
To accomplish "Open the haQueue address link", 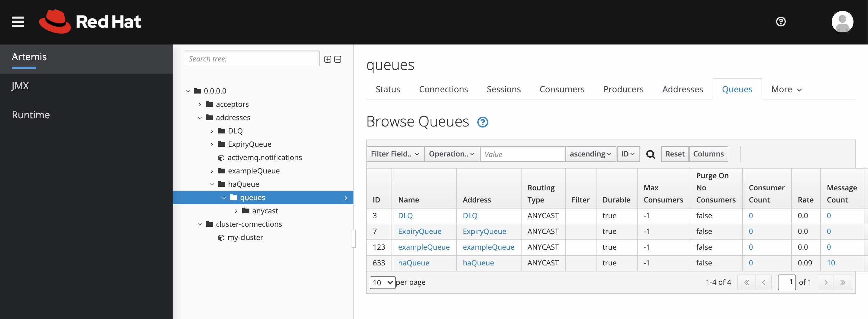I will 478,263.
